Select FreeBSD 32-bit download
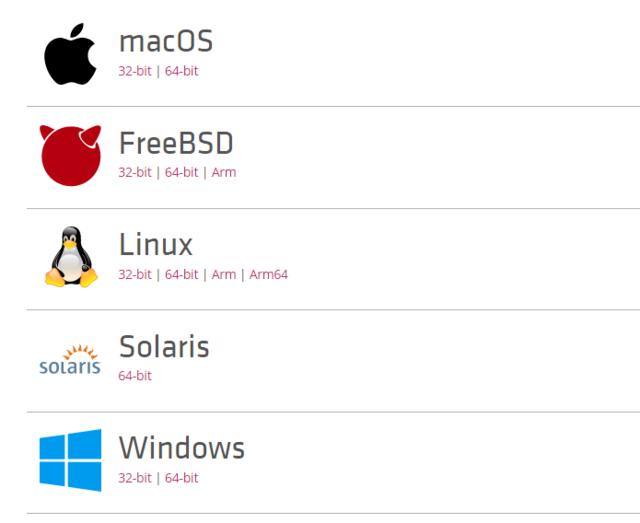 click(x=135, y=172)
